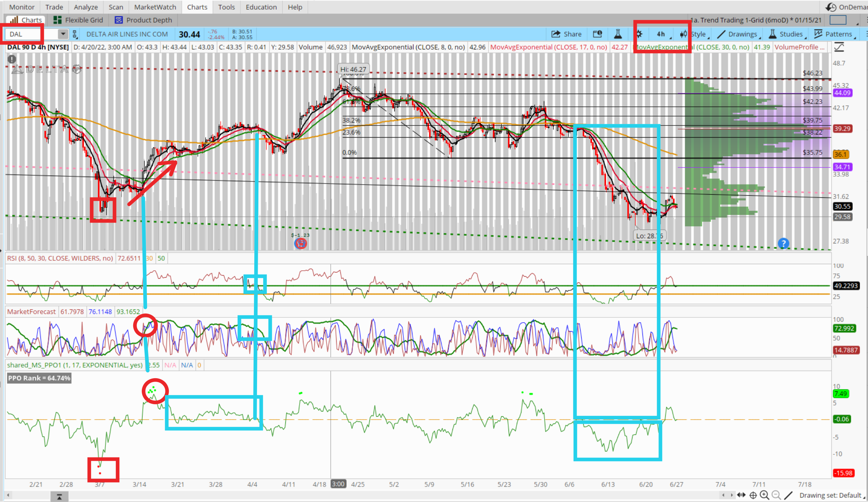Image resolution: width=868 pixels, height=502 pixels.
Task: Switch to the Flexible Grid tab
Action: (x=79, y=20)
